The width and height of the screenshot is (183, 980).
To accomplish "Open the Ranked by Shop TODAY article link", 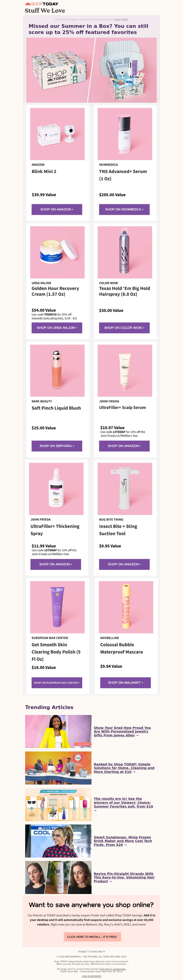I will pyautogui.click(x=124, y=768).
